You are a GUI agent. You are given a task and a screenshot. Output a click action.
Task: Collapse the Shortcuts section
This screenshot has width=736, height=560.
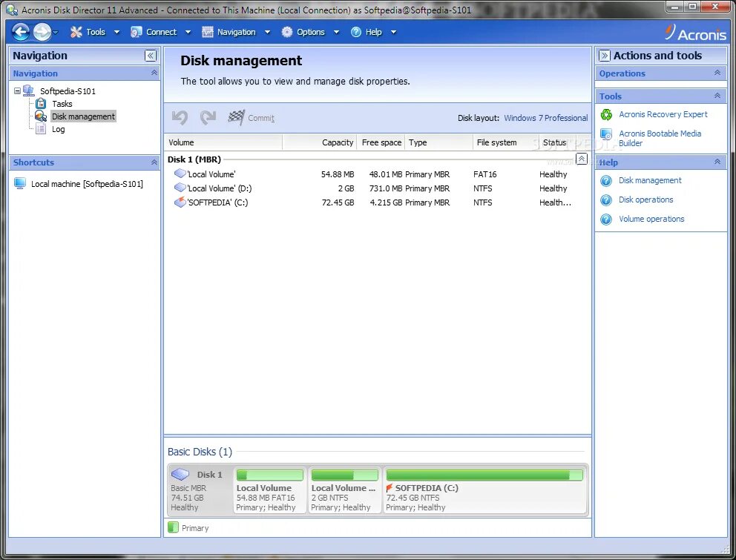click(154, 162)
